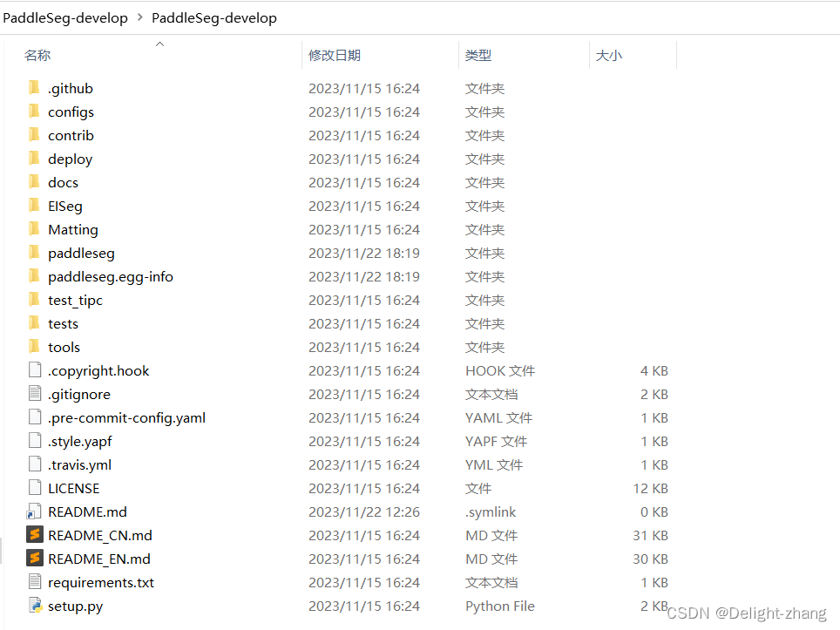Click the LICENSE file icon
The width and height of the screenshot is (840, 630).
click(x=35, y=487)
